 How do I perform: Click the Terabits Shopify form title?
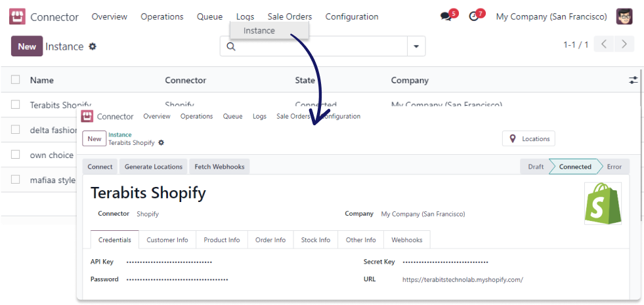point(148,193)
